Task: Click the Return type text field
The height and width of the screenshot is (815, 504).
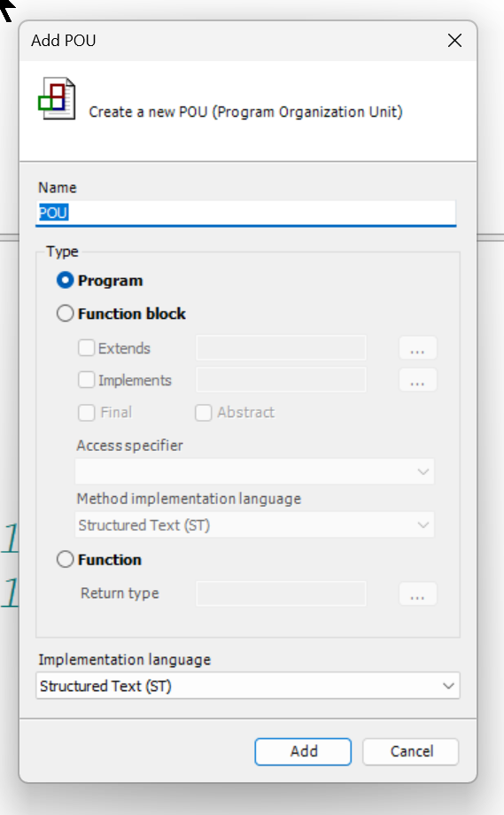Action: click(x=281, y=594)
